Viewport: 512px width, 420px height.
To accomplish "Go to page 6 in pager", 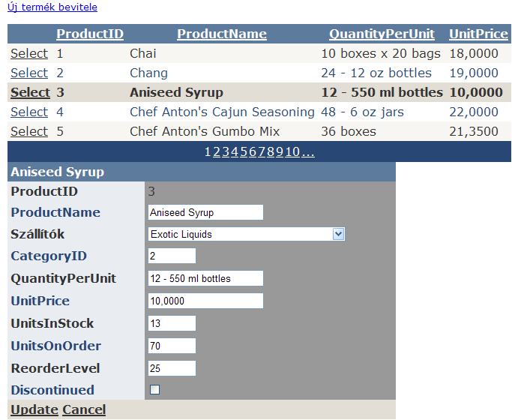I will (253, 151).
